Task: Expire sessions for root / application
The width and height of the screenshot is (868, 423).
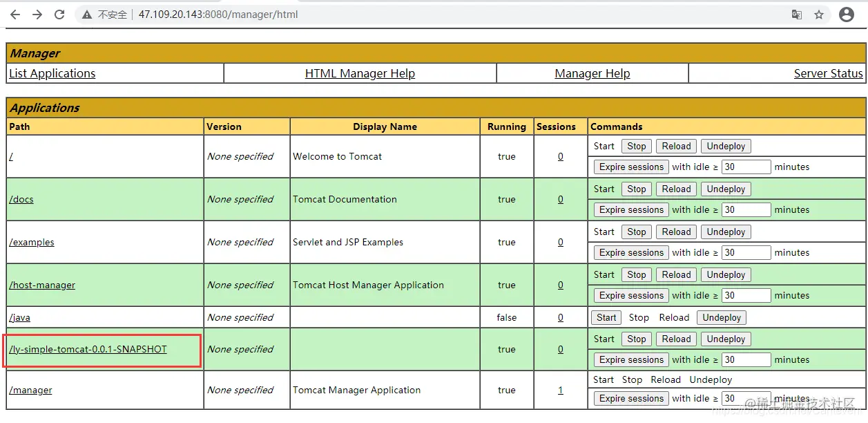Action: pos(631,167)
